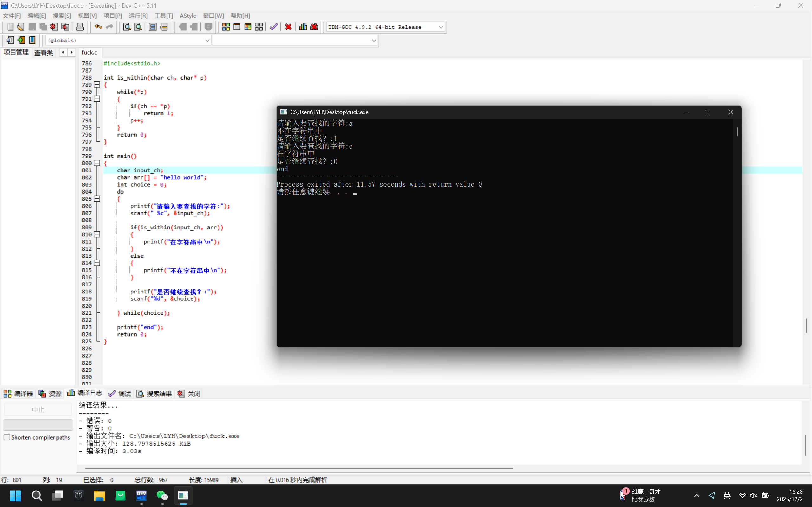Click the New file toolbar icon
Screen dimensions: 812x507
[x=10, y=27]
